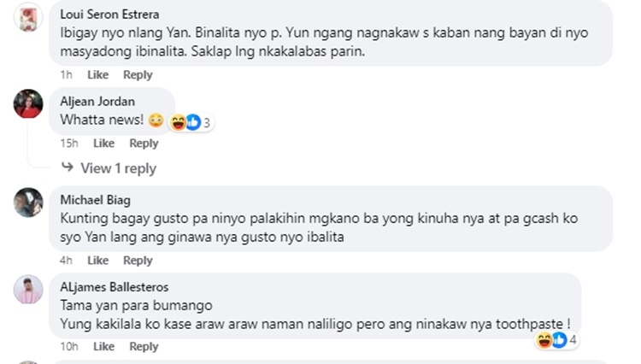Reply to ALjames Ballesteros's comment
The height and width of the screenshot is (364, 641).
coord(144,347)
